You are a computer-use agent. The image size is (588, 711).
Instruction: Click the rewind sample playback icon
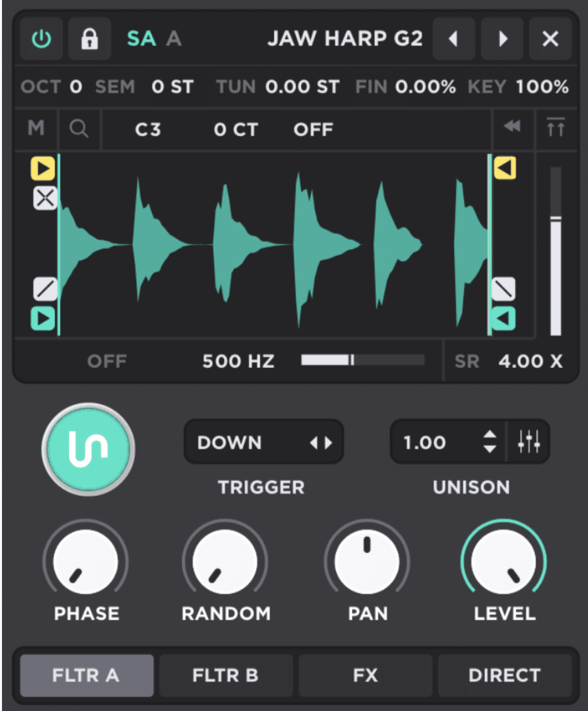coord(512,127)
